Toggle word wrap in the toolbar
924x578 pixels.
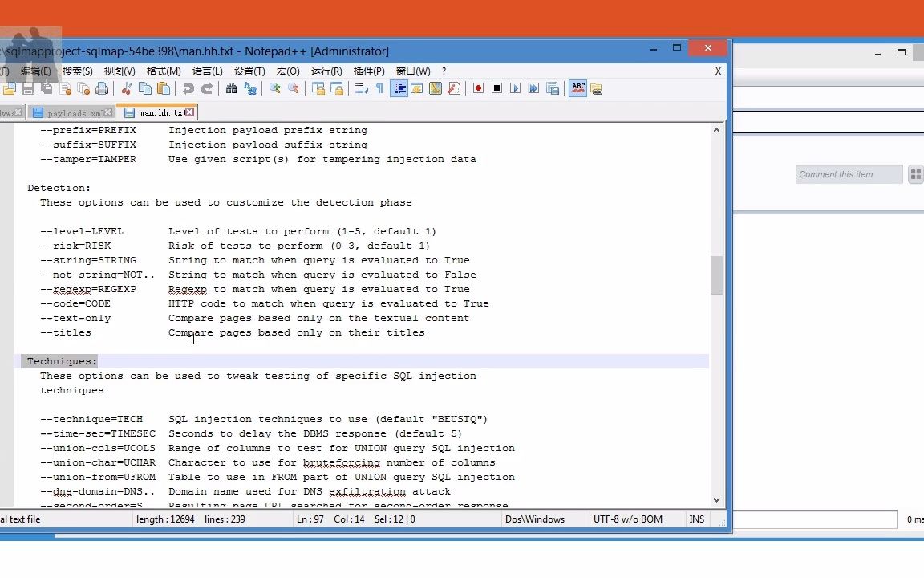pos(361,88)
